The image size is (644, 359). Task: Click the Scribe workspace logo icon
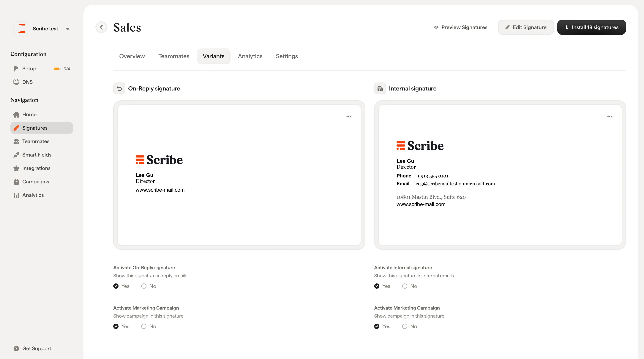(21, 29)
